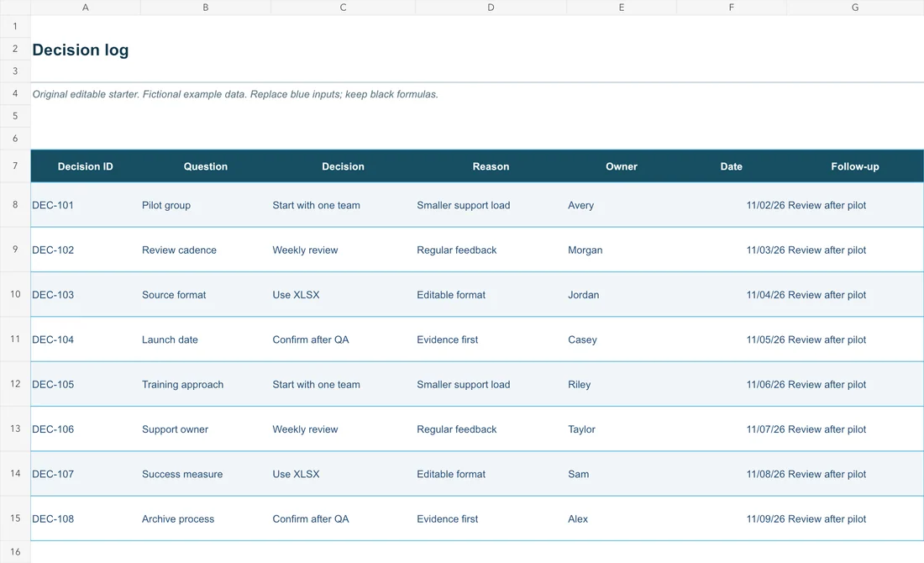This screenshot has width=924, height=563.
Task: Select owner cell "Riley"
Action: tap(622, 384)
